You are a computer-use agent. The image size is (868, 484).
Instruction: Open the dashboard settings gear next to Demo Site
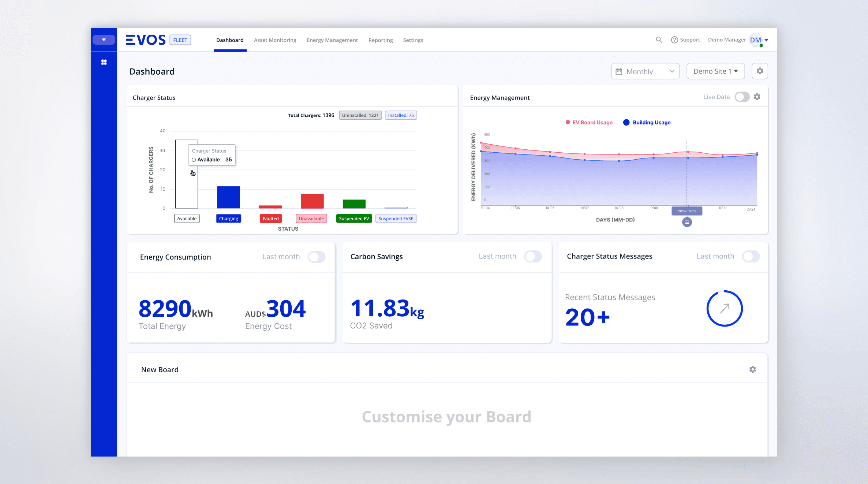click(x=760, y=71)
